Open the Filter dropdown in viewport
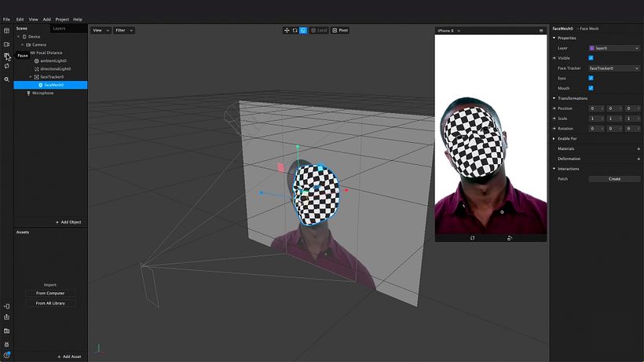 pyautogui.click(x=124, y=31)
